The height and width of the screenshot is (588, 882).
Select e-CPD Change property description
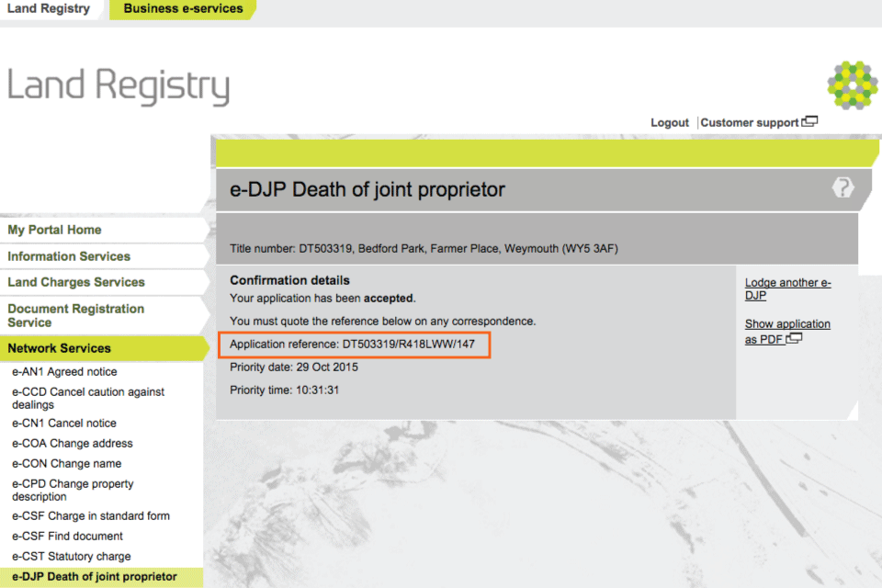[x=73, y=490]
